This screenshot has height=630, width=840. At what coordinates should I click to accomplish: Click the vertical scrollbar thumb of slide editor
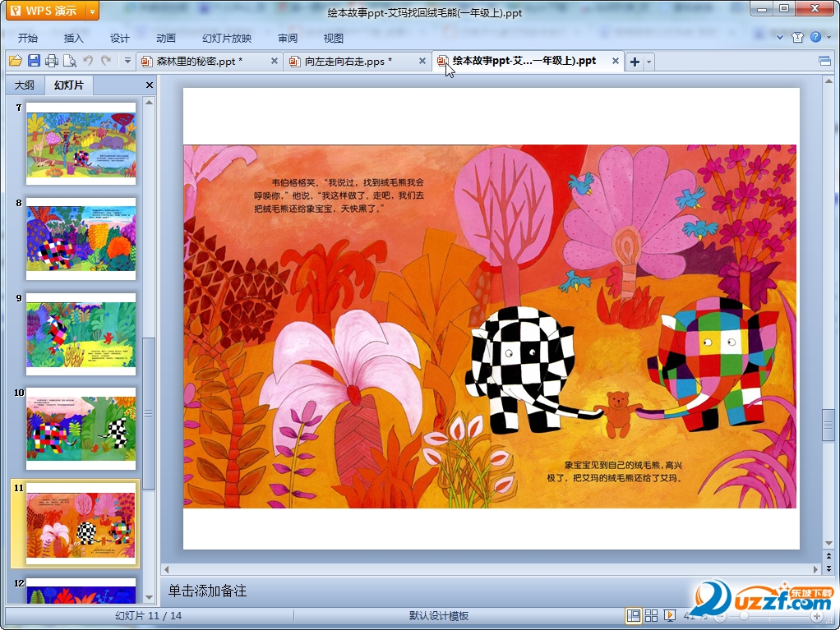point(828,425)
